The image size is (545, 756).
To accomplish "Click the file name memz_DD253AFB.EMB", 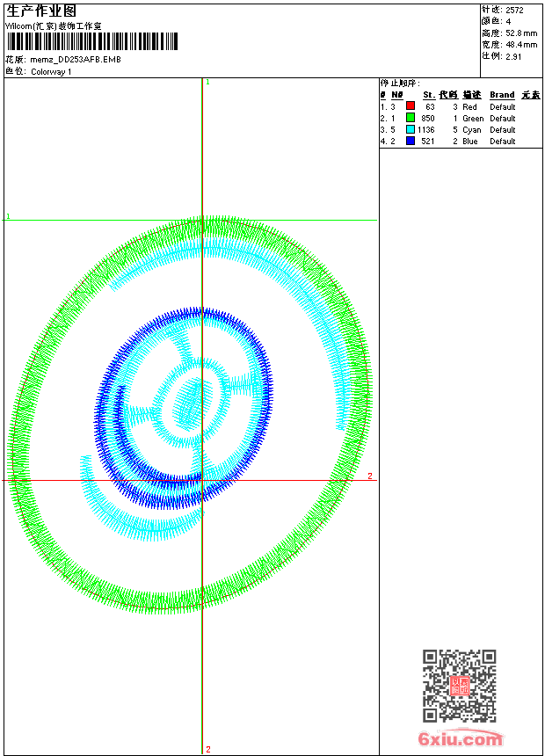I will [76, 60].
